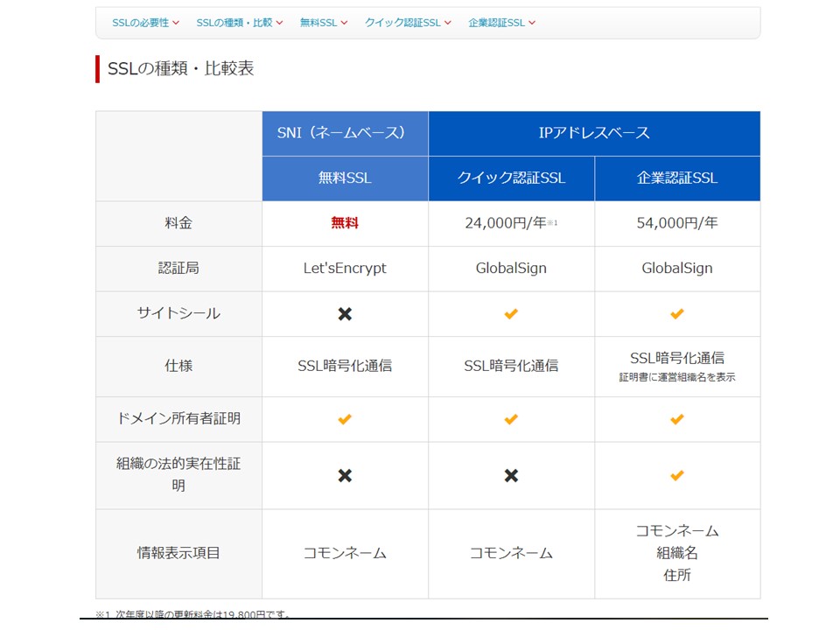Click コモンネーム in the クイック認証SSL column

tap(511, 553)
